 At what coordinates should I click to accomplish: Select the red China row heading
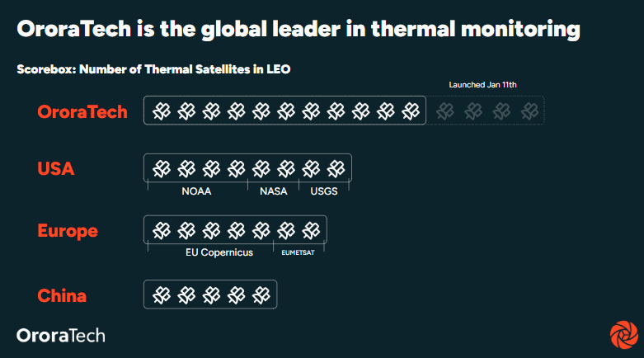pyautogui.click(x=62, y=295)
